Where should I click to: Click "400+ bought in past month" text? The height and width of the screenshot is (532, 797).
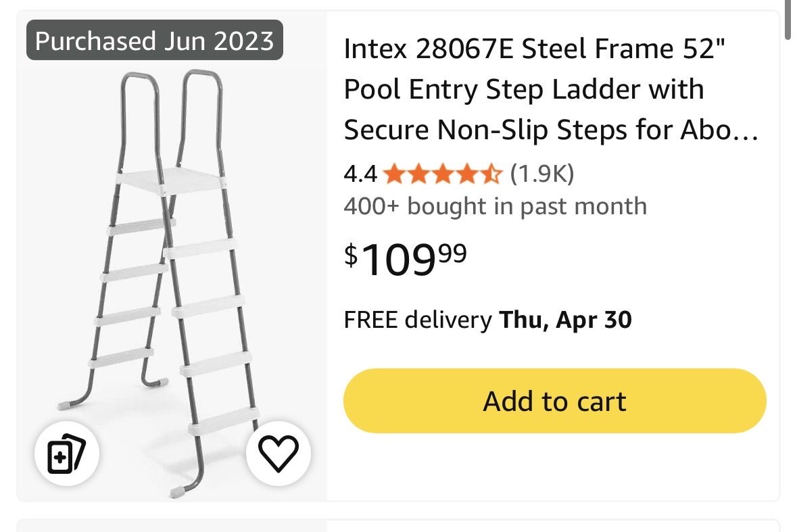click(x=495, y=206)
